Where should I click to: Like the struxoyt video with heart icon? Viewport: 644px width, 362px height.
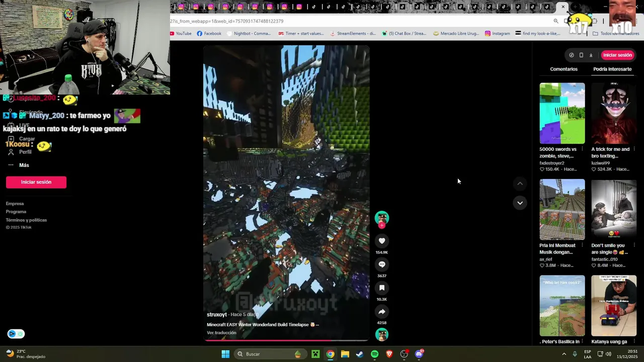[382, 241]
